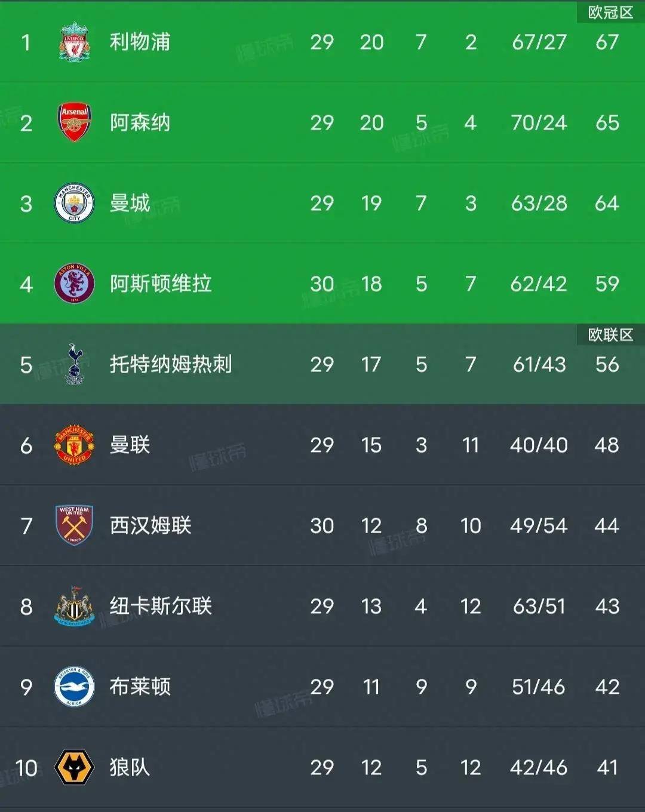
Task: Tap the Wolves wolf-head logo
Action: pos(74,767)
